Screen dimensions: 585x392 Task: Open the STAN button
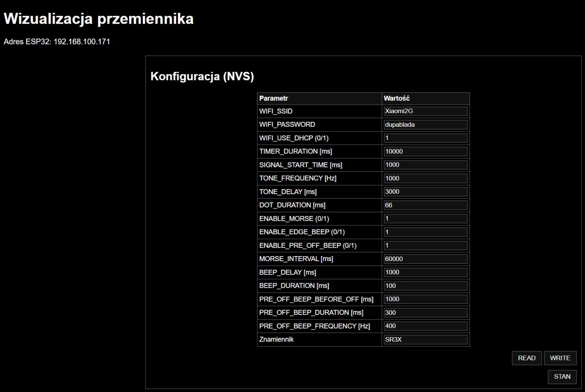562,377
